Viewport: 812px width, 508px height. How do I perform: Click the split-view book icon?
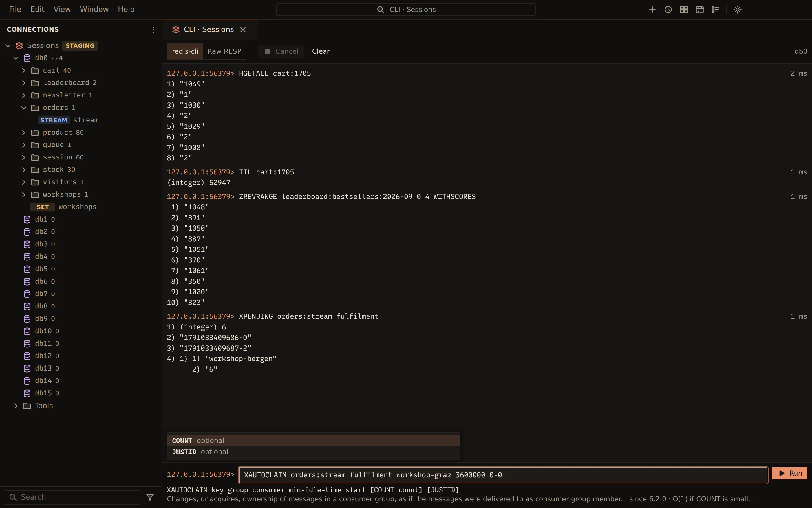(684, 9)
